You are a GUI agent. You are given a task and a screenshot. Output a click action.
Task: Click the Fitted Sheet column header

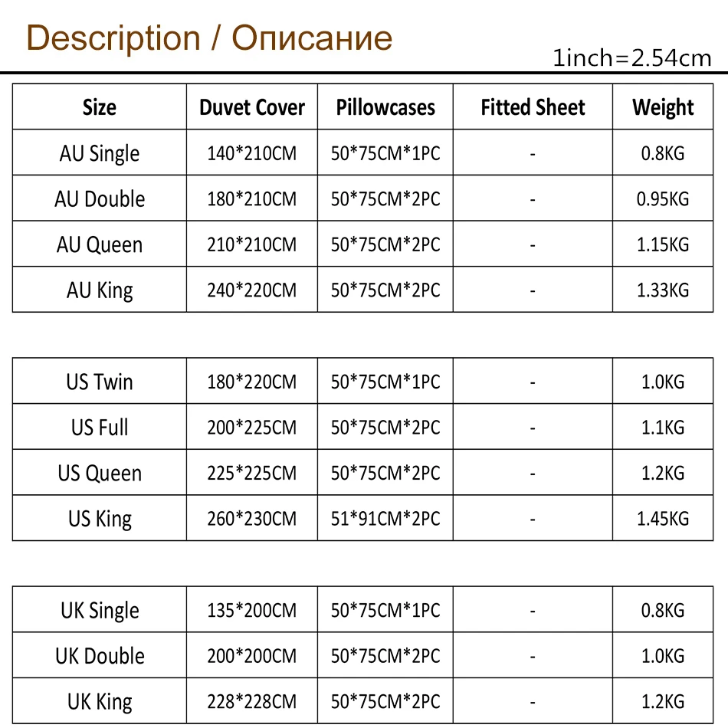[x=533, y=107]
